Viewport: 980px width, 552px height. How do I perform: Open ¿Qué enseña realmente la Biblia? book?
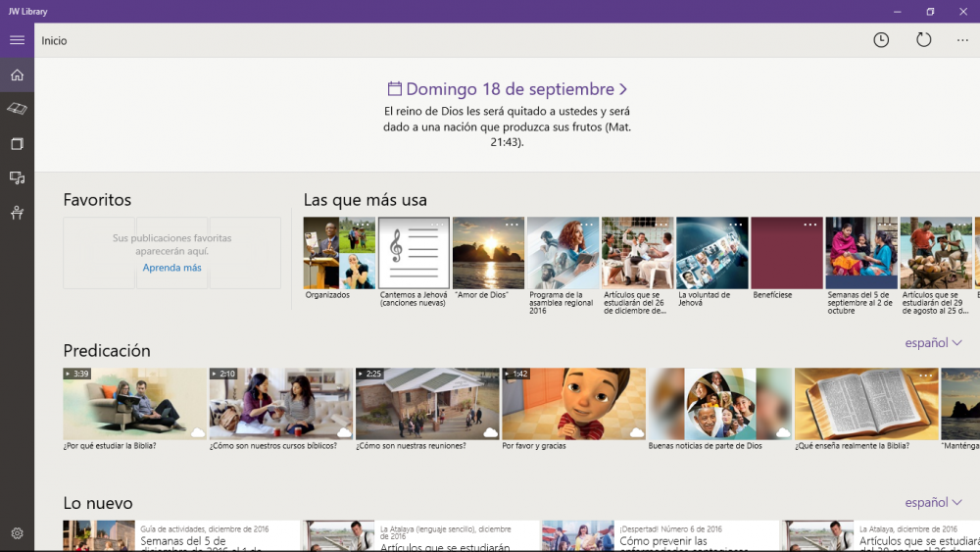coord(865,404)
